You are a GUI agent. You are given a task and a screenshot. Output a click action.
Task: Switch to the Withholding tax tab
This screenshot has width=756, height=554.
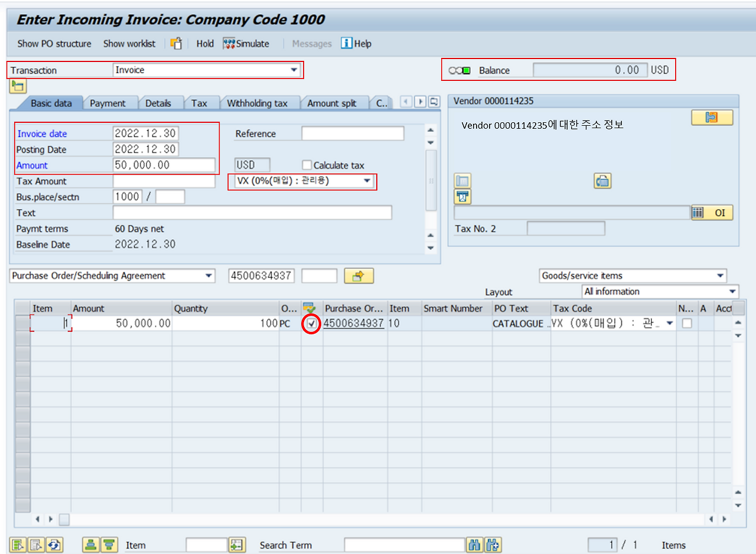click(259, 102)
